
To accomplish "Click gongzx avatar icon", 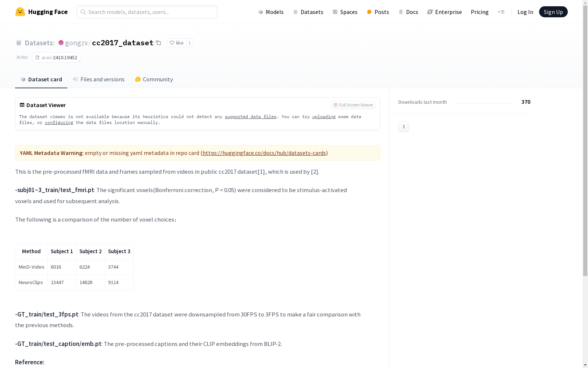I will (61, 43).
